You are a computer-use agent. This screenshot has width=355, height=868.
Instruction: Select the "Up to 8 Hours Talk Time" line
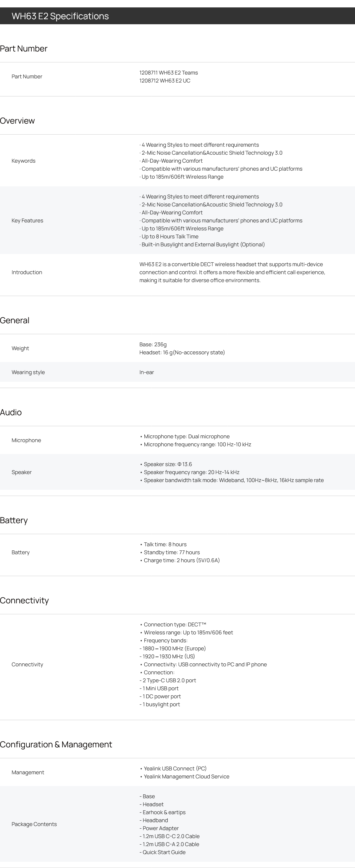[169, 237]
